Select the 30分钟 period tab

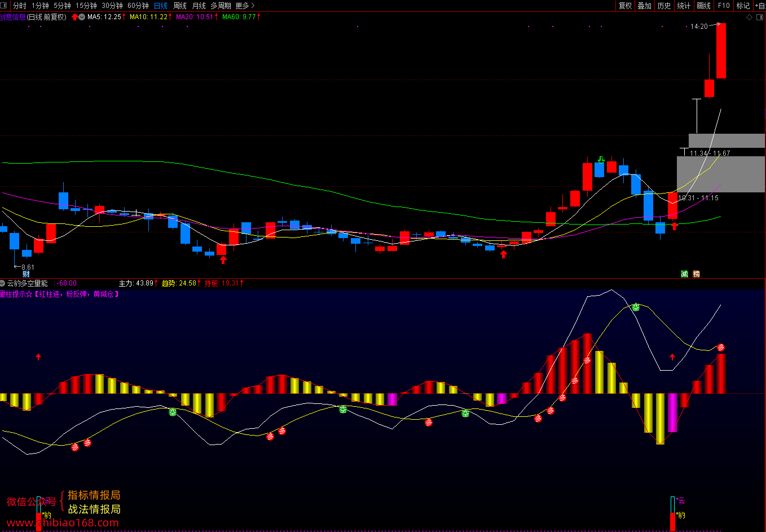112,6
